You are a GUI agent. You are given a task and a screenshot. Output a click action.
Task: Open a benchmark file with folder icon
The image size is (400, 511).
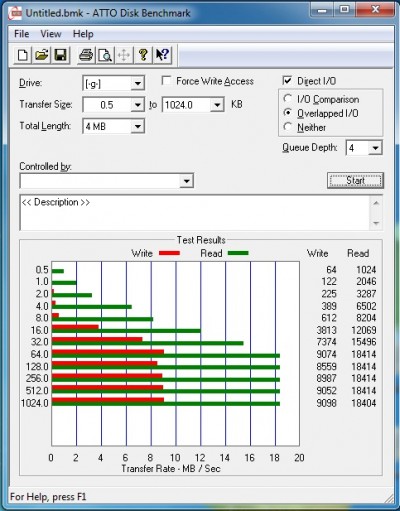[42, 55]
